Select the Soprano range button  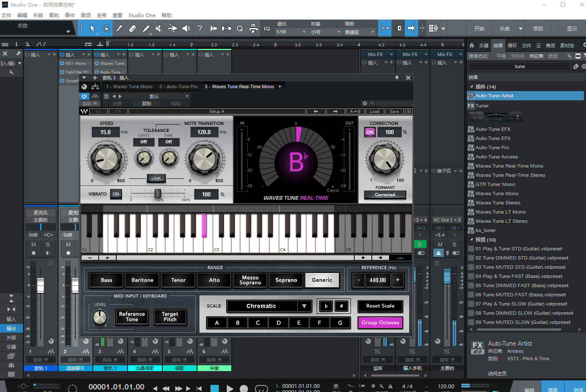pos(286,280)
